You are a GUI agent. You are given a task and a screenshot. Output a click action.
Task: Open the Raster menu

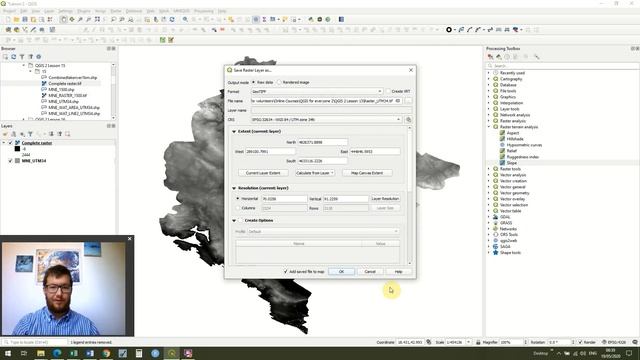coord(116,11)
